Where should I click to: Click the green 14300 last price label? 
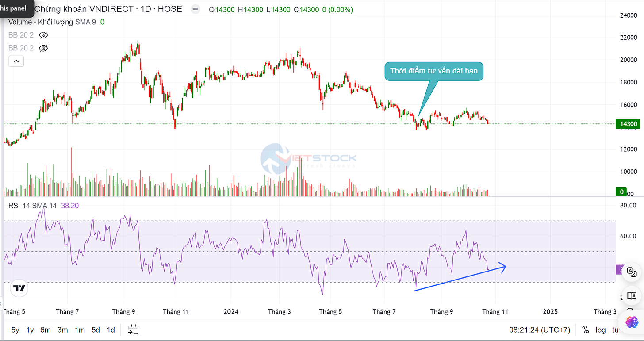pos(628,124)
